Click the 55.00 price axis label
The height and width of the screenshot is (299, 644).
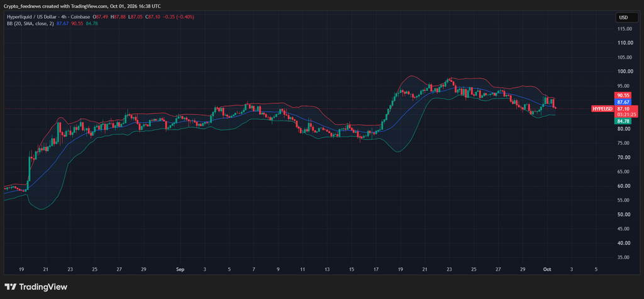tap(624, 200)
